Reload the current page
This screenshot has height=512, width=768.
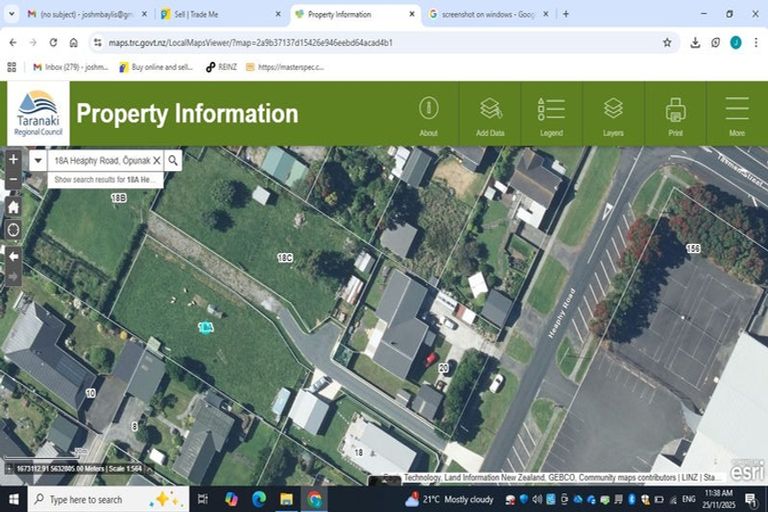[x=53, y=43]
